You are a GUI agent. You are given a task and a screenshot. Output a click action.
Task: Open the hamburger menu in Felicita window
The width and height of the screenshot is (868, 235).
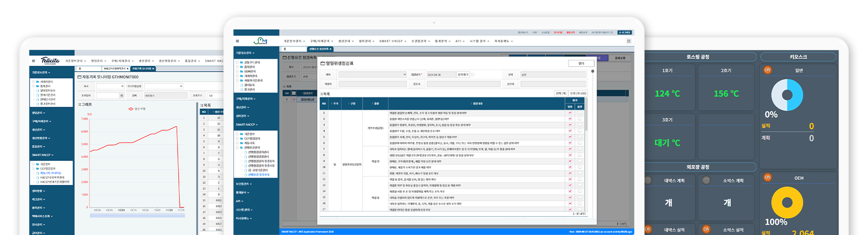(34, 61)
